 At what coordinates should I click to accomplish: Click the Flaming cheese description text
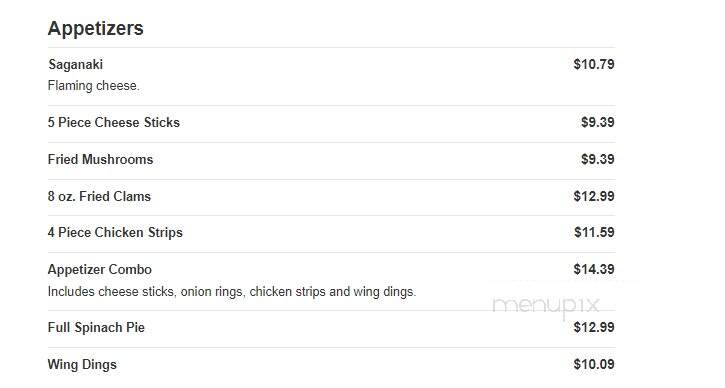point(93,86)
